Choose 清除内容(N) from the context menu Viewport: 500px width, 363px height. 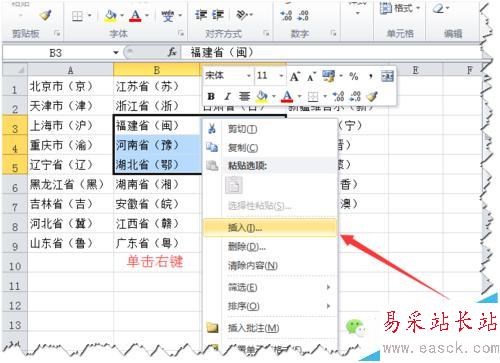coord(270,265)
